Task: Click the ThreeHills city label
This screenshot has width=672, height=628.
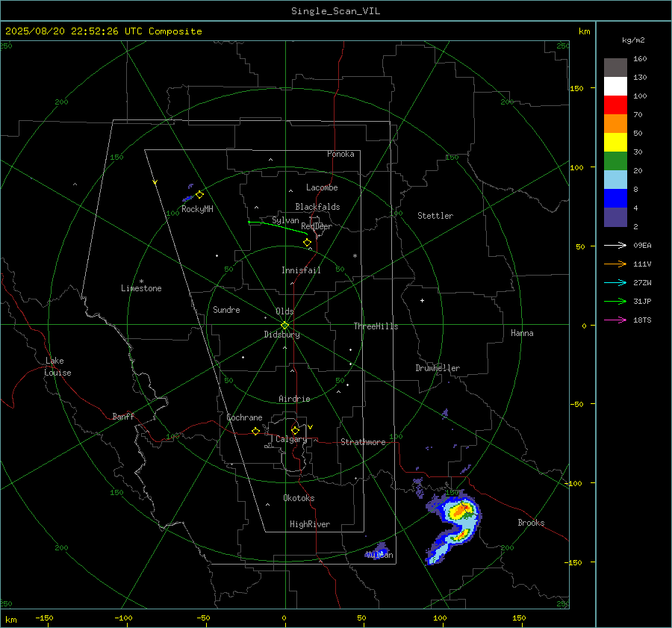Action: [376, 326]
